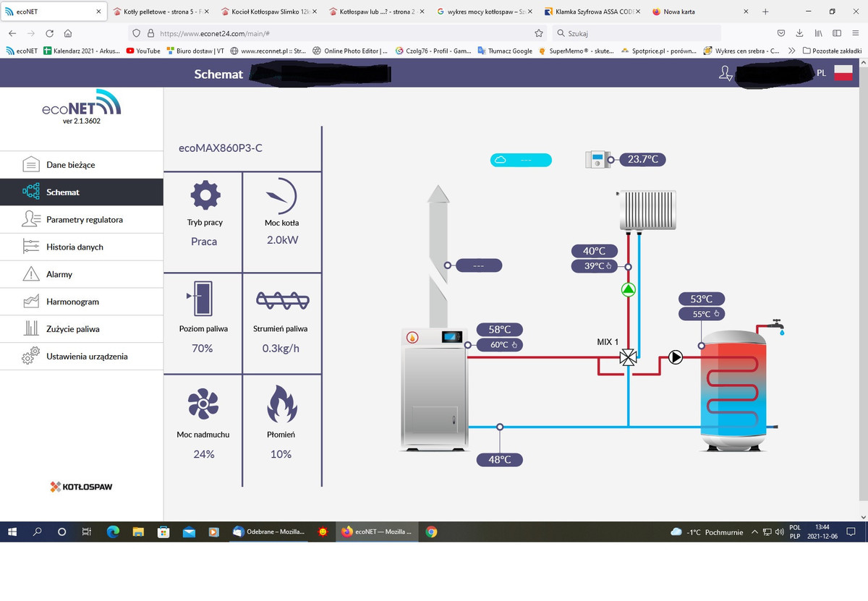
Task: Click the MIX 1 mixing valve symbol
Action: click(629, 357)
